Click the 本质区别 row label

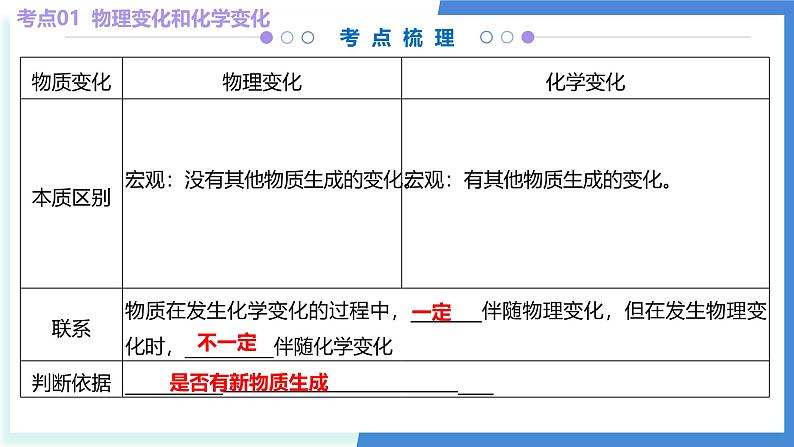71,197
